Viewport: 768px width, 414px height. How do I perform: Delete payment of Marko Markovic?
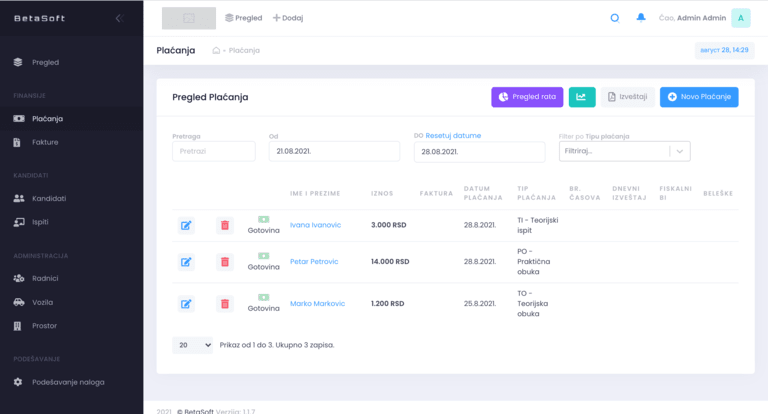pyautogui.click(x=225, y=304)
